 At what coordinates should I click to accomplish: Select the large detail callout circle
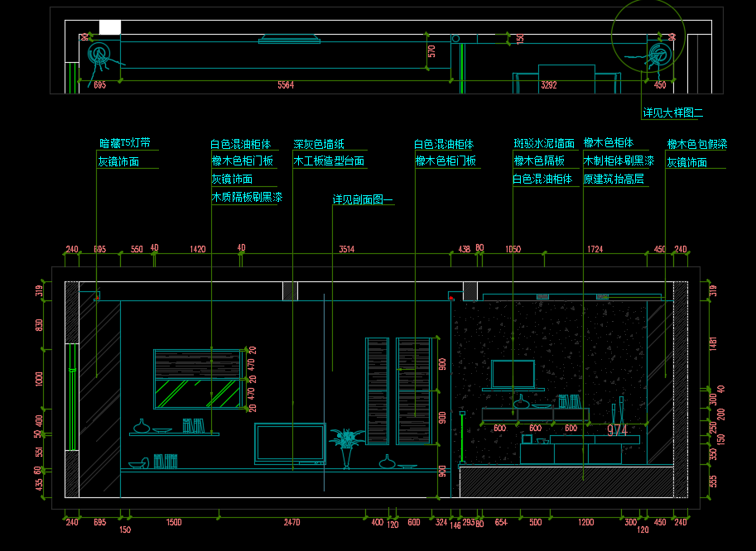[x=648, y=36]
